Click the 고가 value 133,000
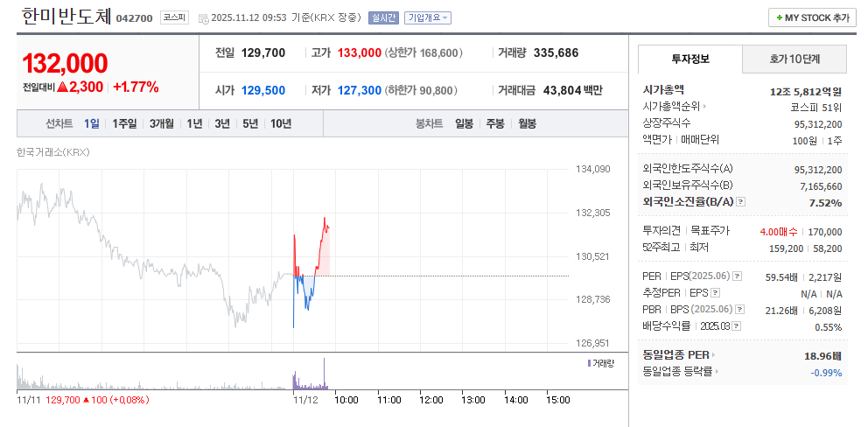This screenshot has height=427, width=868. pyautogui.click(x=360, y=53)
